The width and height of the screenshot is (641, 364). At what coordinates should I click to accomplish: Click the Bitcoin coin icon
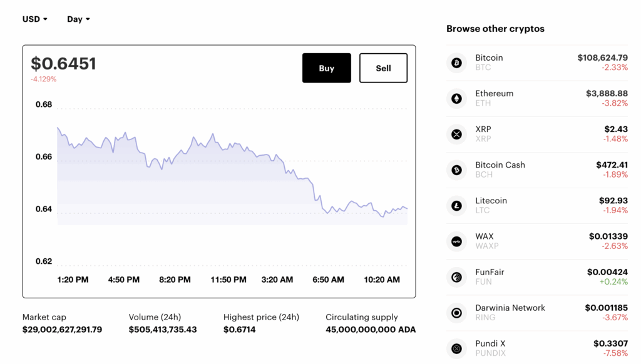point(456,63)
